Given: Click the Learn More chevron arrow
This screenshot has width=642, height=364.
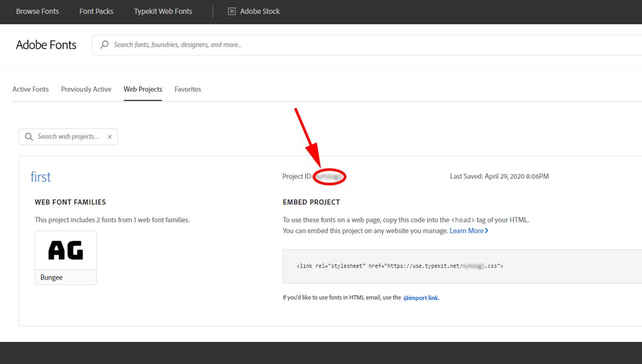Looking at the screenshot, I should click(487, 231).
